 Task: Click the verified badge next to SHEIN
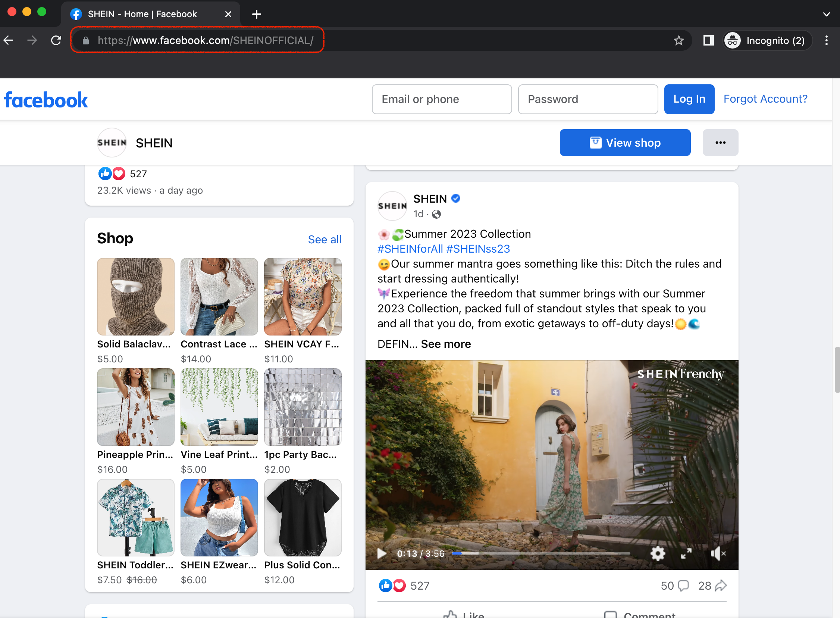tap(455, 198)
